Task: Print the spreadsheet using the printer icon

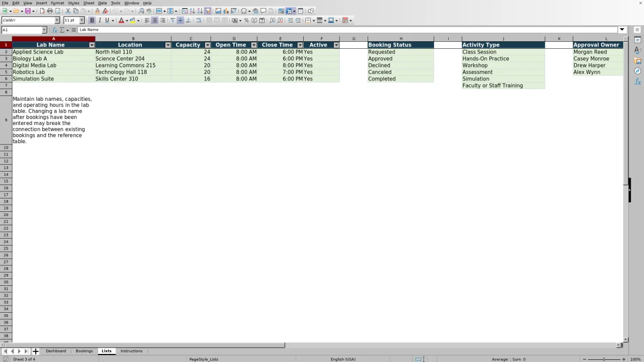Action: pyautogui.click(x=50, y=11)
